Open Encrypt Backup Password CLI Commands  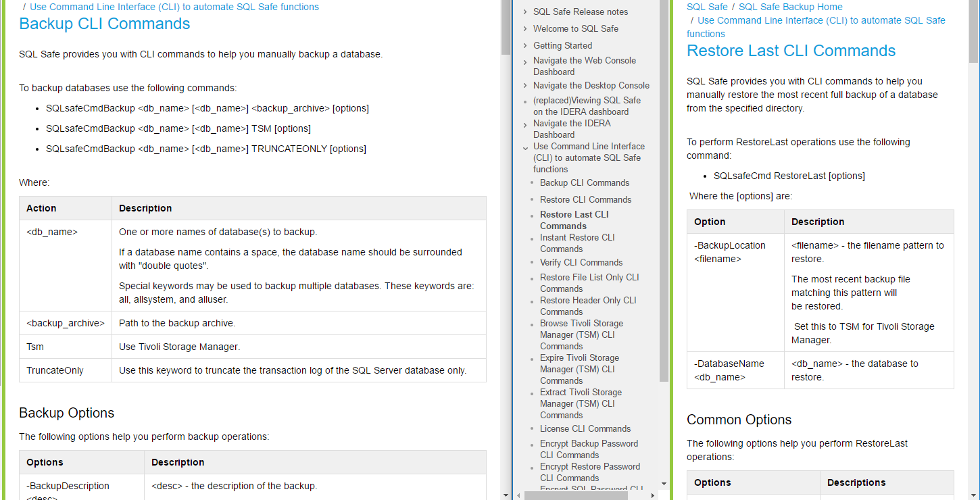[589, 449]
